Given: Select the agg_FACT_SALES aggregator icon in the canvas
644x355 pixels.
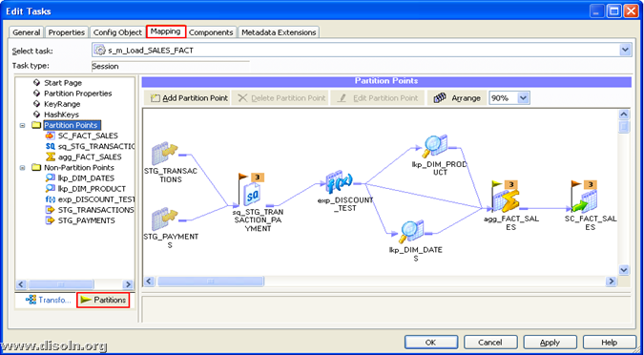Looking at the screenshot, I should 506,201.
